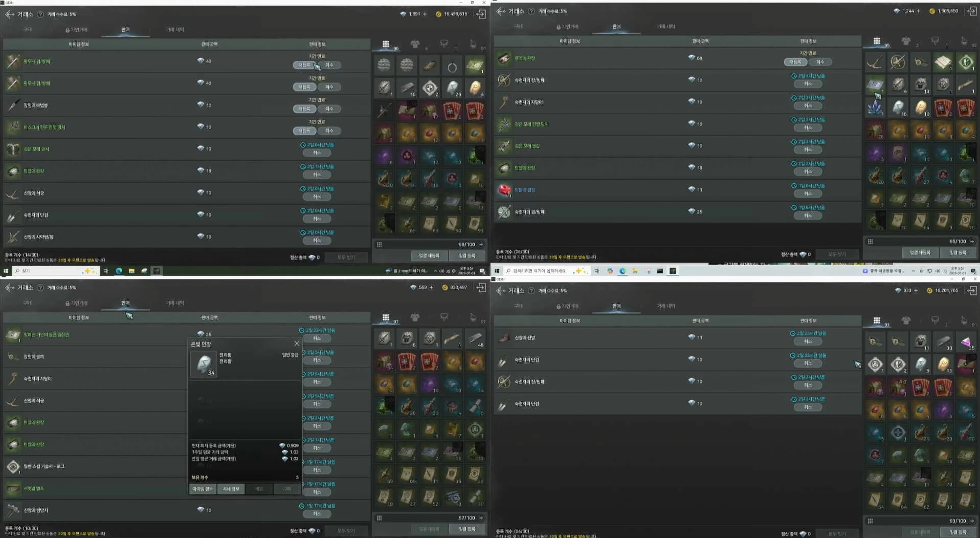Viewport: 980px width, 538px height.
Task: Click 회수 in top-right window's expired row
Action: click(820, 62)
